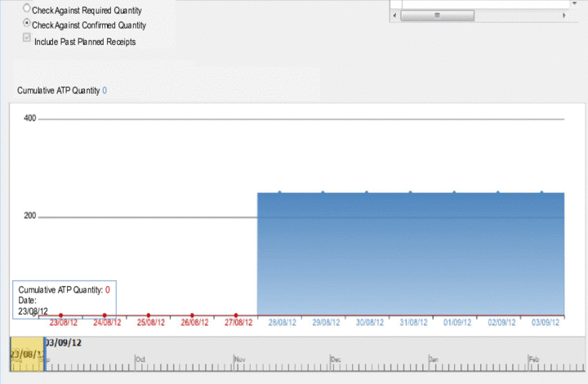The width and height of the screenshot is (588, 384).
Task: Click the Cumulative ATP Quantity tooltip box
Action: coord(64,300)
